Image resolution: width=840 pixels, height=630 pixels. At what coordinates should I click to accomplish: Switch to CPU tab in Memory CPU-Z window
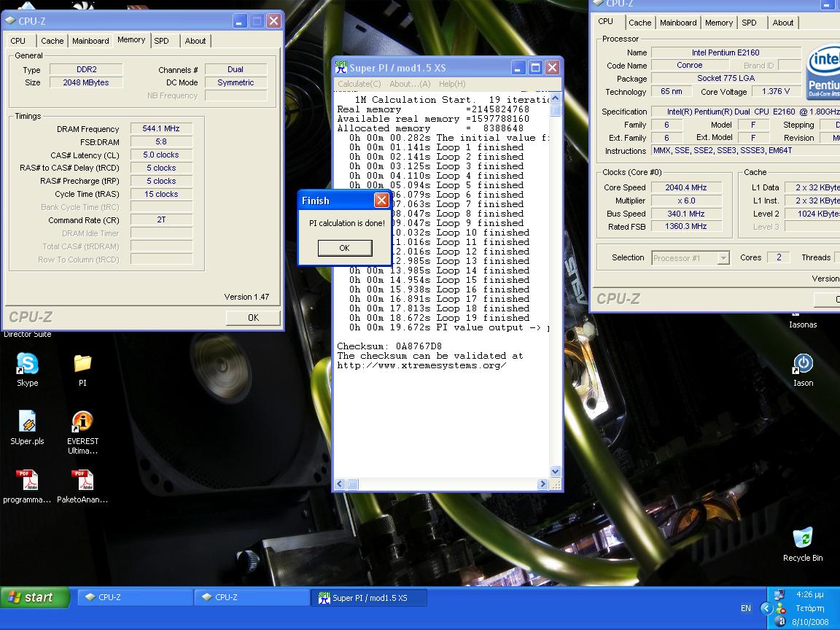pyautogui.click(x=17, y=41)
